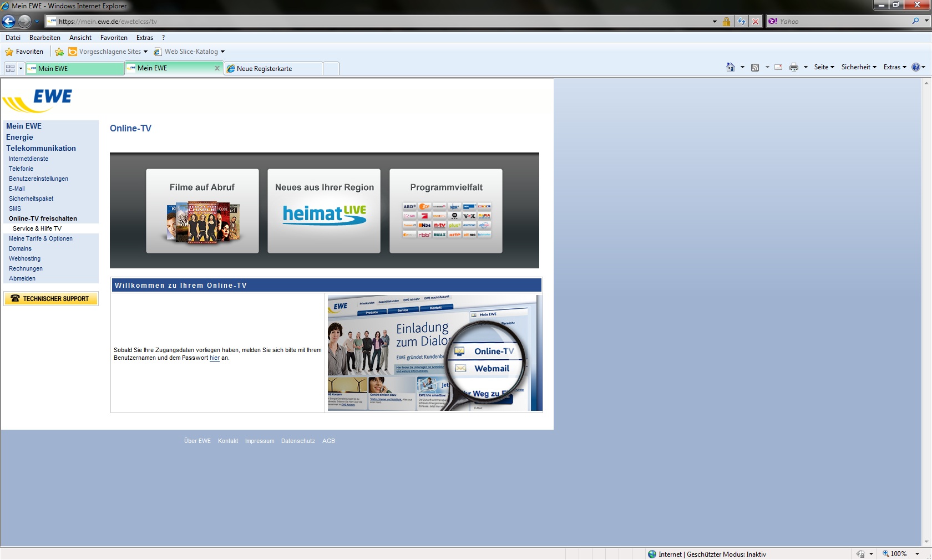Click the empty new tab button
932x560 pixels.
tap(331, 68)
